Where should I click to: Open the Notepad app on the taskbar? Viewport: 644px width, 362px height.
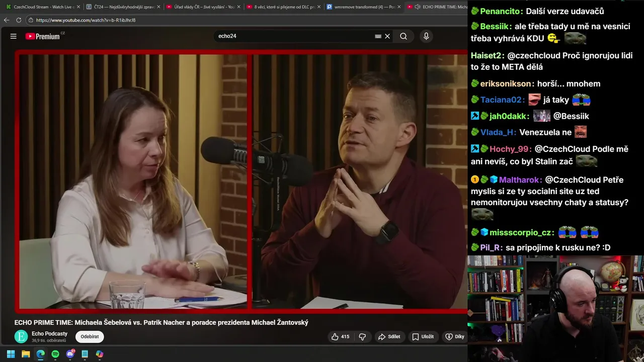click(85, 354)
